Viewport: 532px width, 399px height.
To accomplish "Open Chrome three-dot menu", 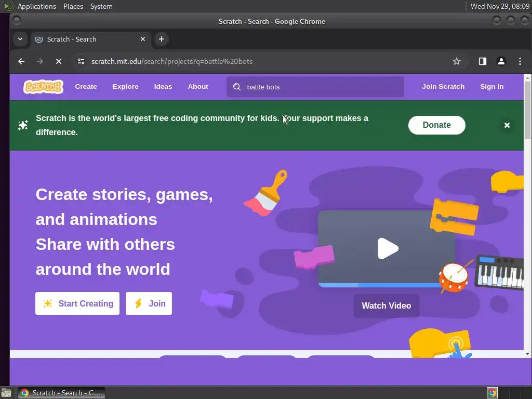I will coord(520,61).
